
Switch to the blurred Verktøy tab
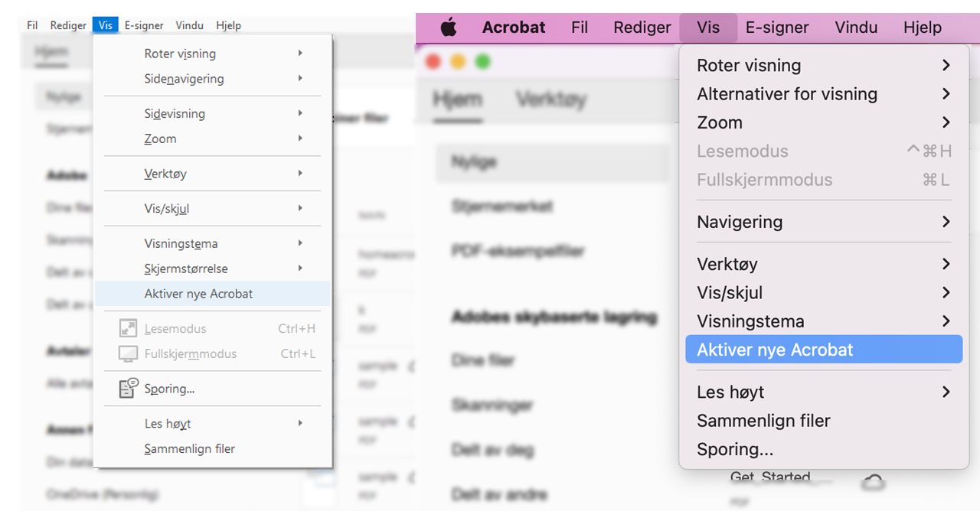(x=550, y=99)
